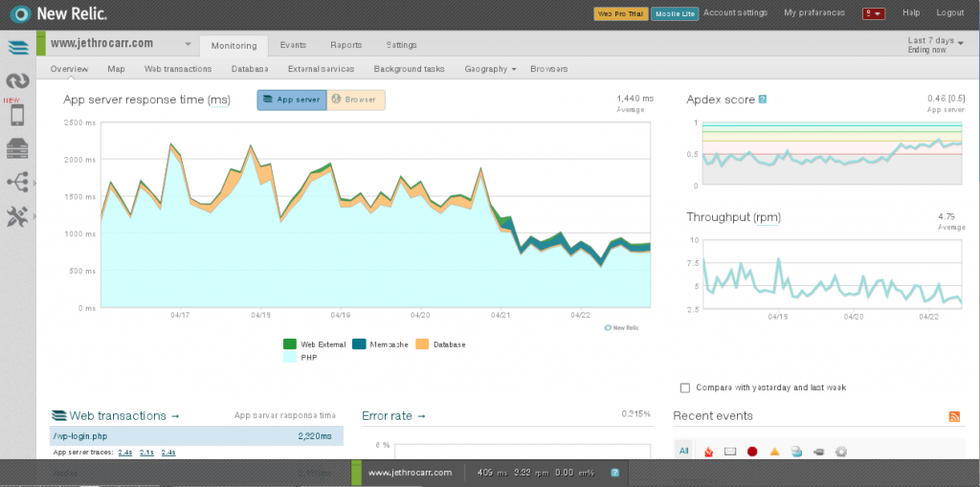The image size is (980, 487).
Task: Expand the www.jethrocarr.com application dropdown
Action: (188, 44)
